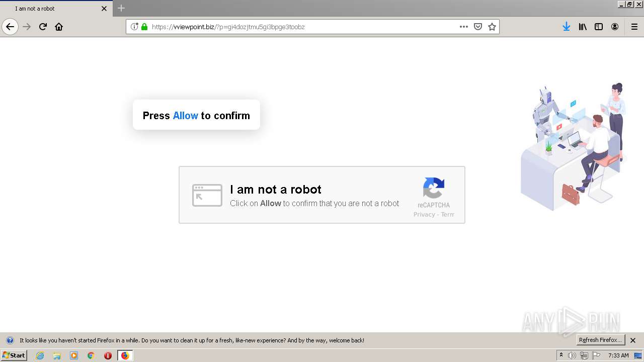Open the Firefox hamburger menu

(x=634, y=27)
